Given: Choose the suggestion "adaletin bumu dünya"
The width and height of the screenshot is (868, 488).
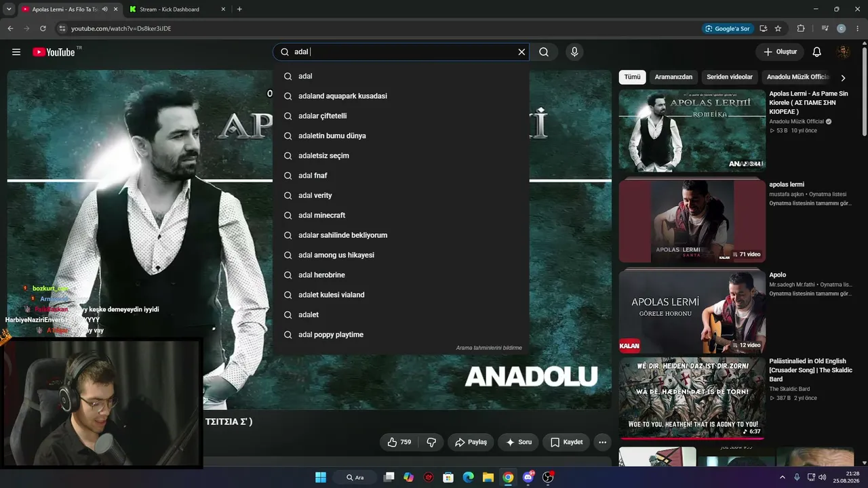Looking at the screenshot, I should click(x=401, y=136).
